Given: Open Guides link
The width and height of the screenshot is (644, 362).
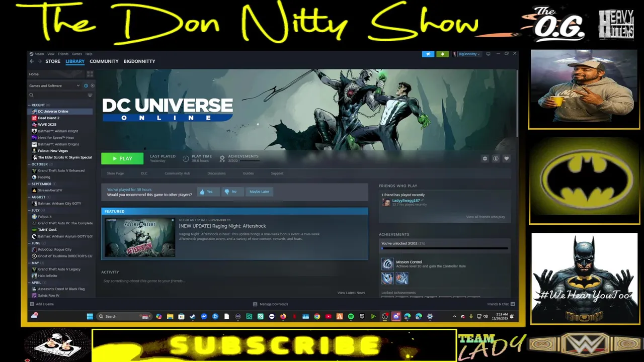Looking at the screenshot, I should [x=248, y=173].
